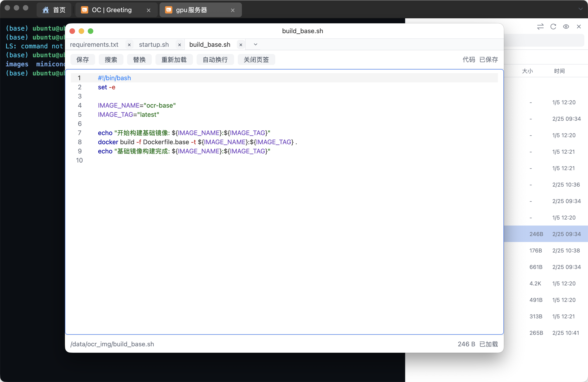This screenshot has height=382, width=588.
Task: Click the terminal line 'LS: command not'
Action: [34, 46]
